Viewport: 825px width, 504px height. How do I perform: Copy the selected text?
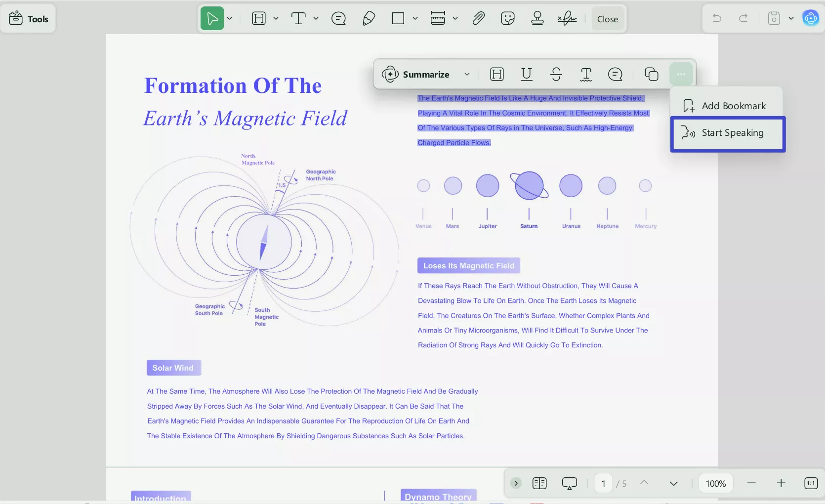point(651,74)
